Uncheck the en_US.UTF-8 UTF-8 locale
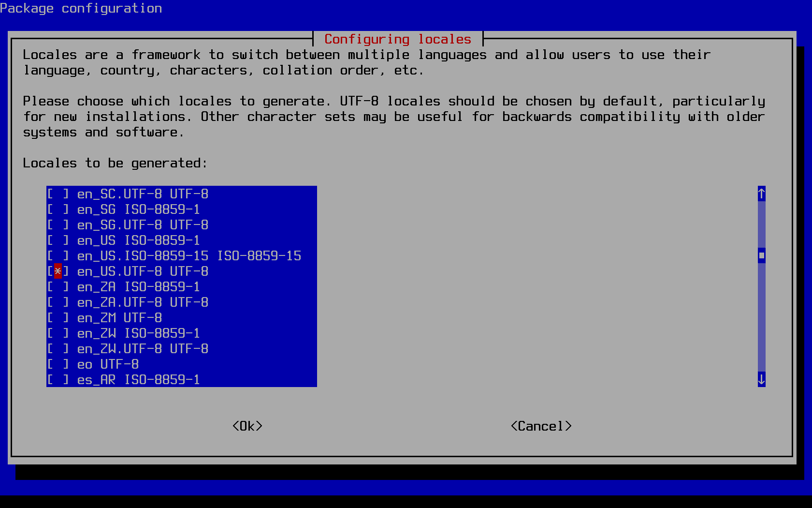Image resolution: width=812 pixels, height=508 pixels. pos(58,271)
